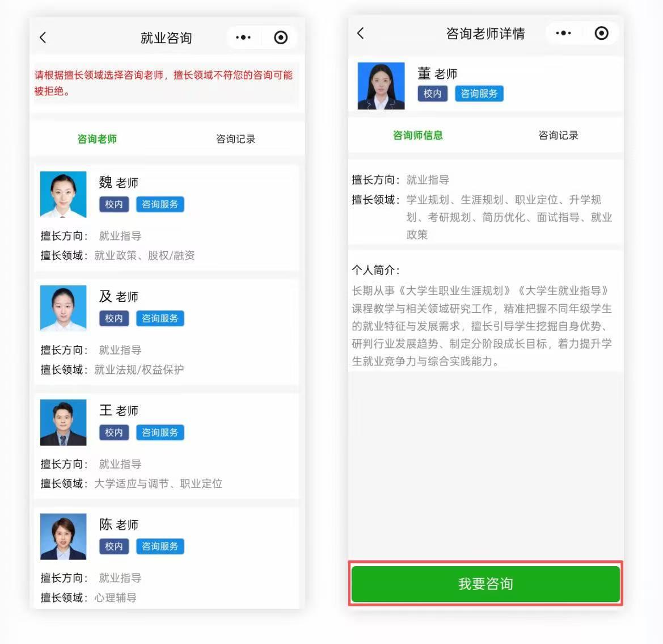Viewport: 663px width, 644px height.
Task: Open 及老师's profile photo
Action: click(x=64, y=308)
